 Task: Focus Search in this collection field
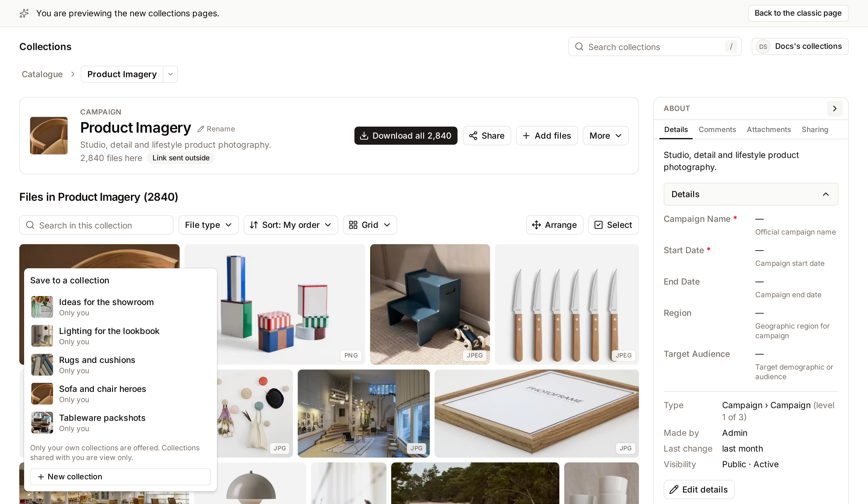click(x=96, y=225)
